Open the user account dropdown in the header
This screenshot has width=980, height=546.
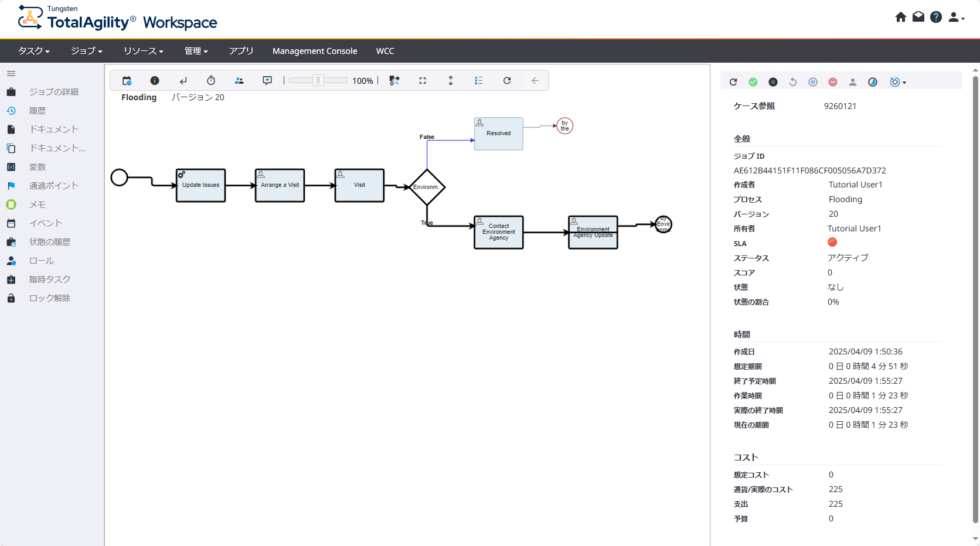click(x=956, y=18)
